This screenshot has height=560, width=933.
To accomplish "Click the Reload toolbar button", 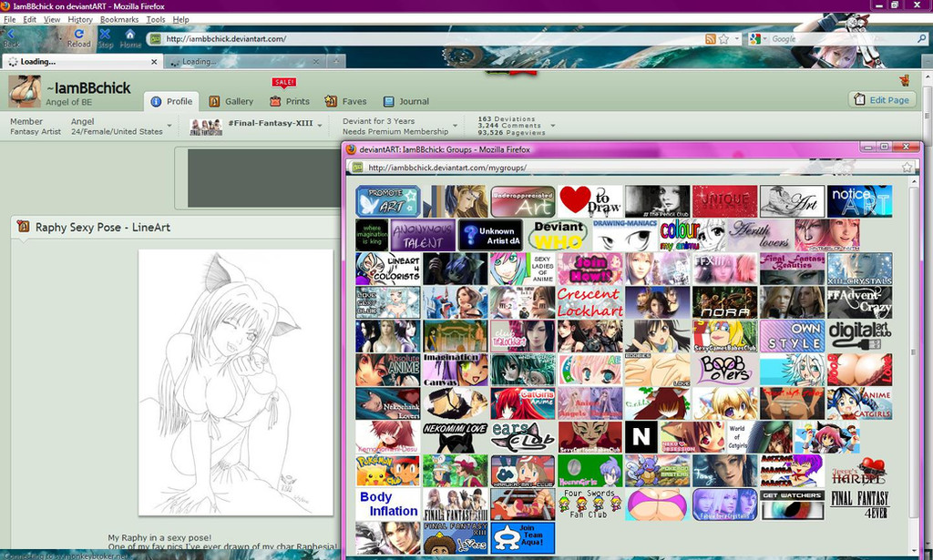I will coord(78,38).
